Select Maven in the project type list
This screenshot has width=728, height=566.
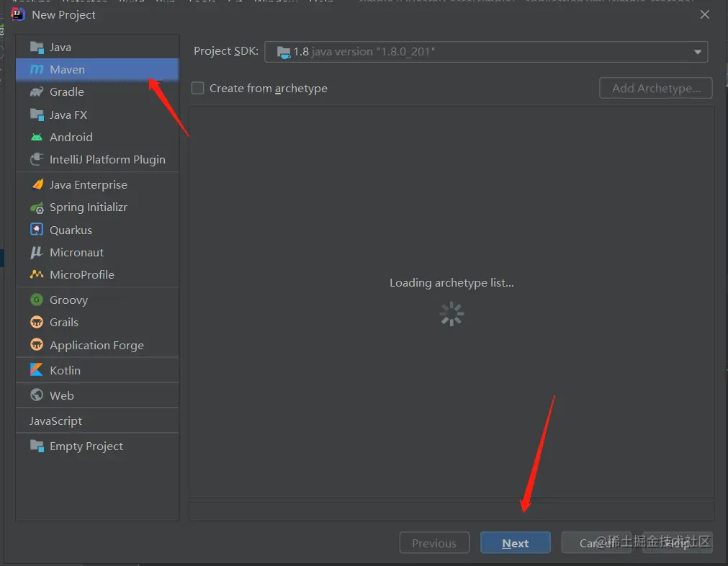click(x=97, y=70)
